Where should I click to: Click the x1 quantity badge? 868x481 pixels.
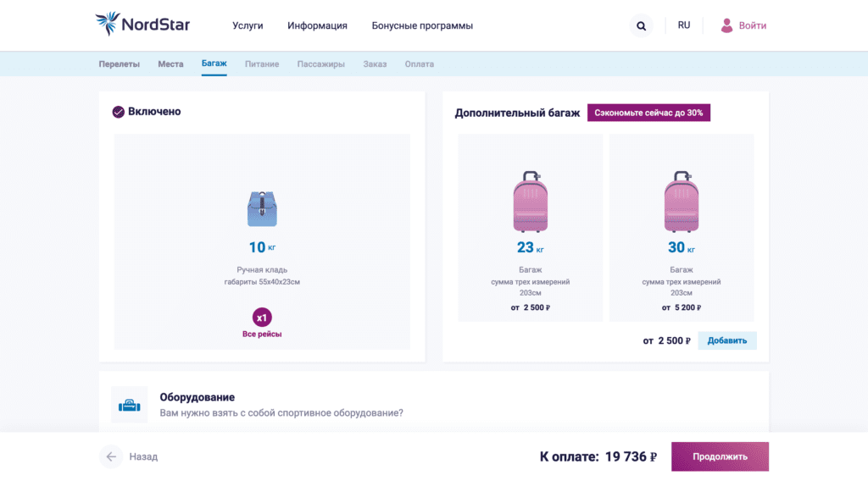tap(262, 318)
